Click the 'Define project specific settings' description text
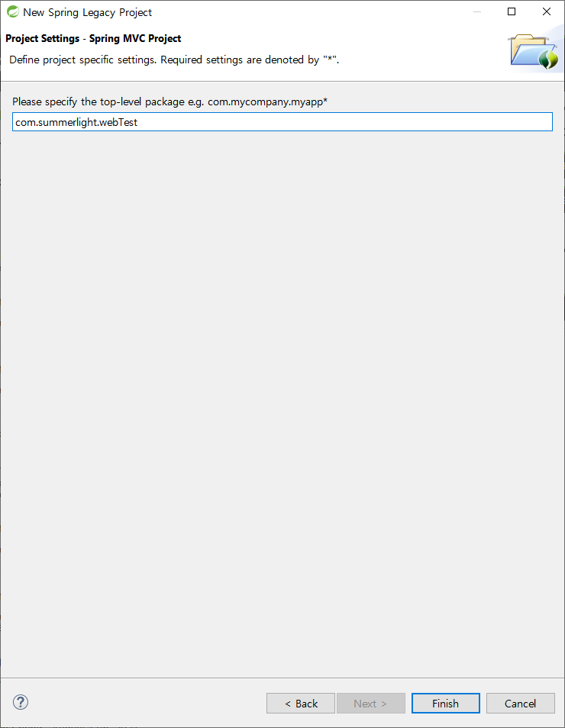 [x=174, y=60]
